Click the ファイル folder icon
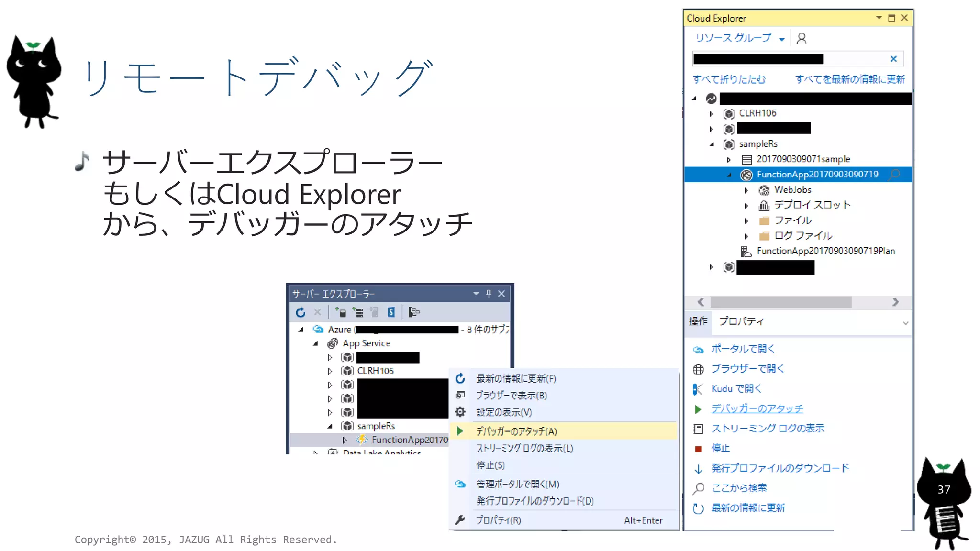Viewport: 980px width, 551px height. click(x=764, y=221)
